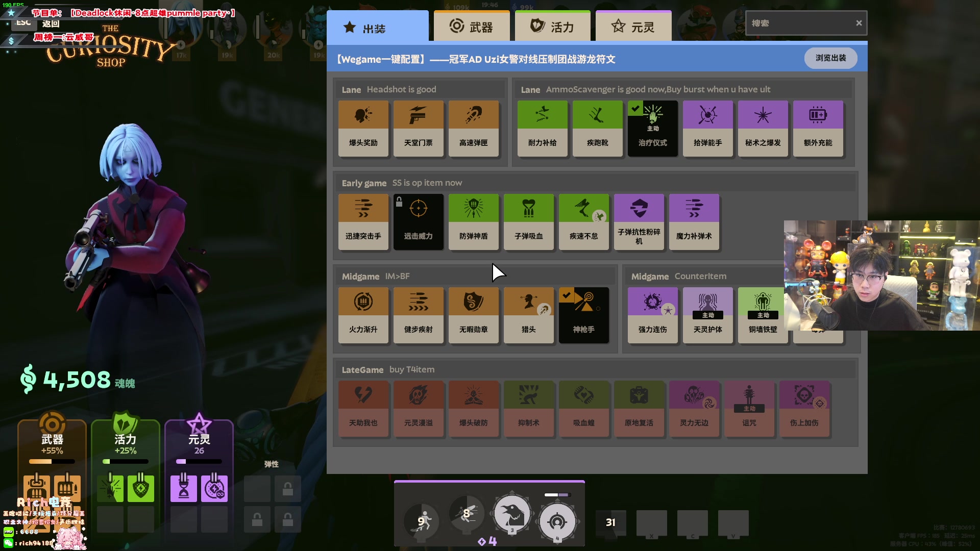Clear search with the X button
The width and height of the screenshot is (980, 551).
point(859,23)
